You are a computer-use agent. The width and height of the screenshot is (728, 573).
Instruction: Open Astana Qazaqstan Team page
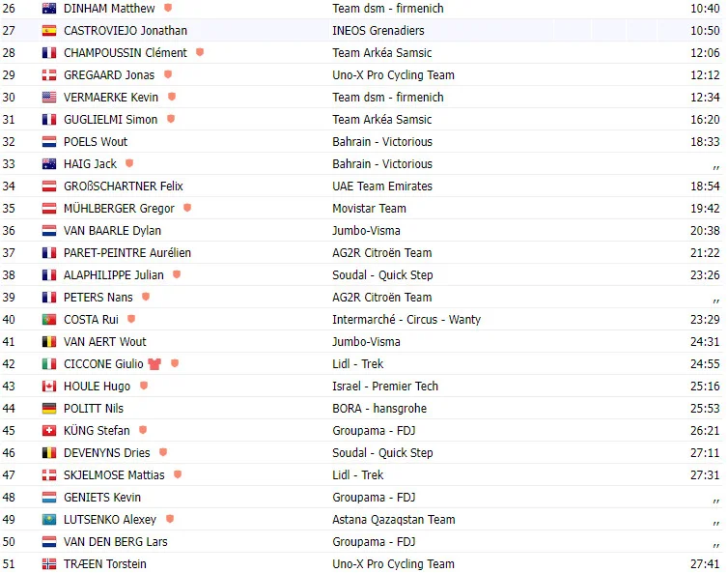[x=394, y=520]
